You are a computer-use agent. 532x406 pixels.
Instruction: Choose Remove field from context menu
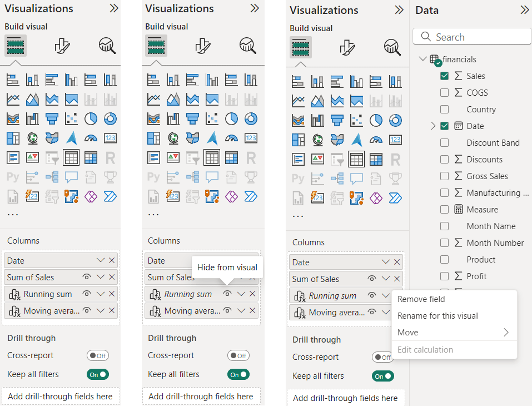(x=421, y=299)
